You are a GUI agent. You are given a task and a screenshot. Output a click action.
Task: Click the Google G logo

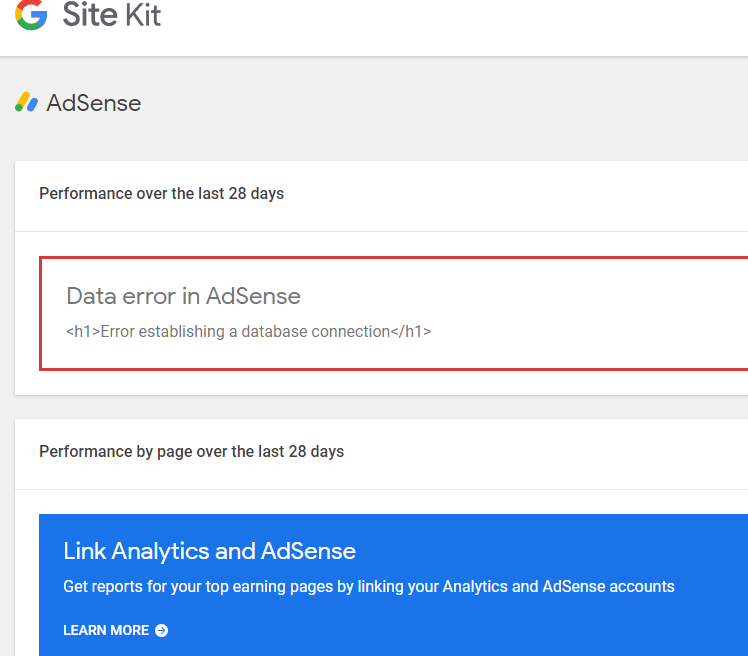coord(31,14)
